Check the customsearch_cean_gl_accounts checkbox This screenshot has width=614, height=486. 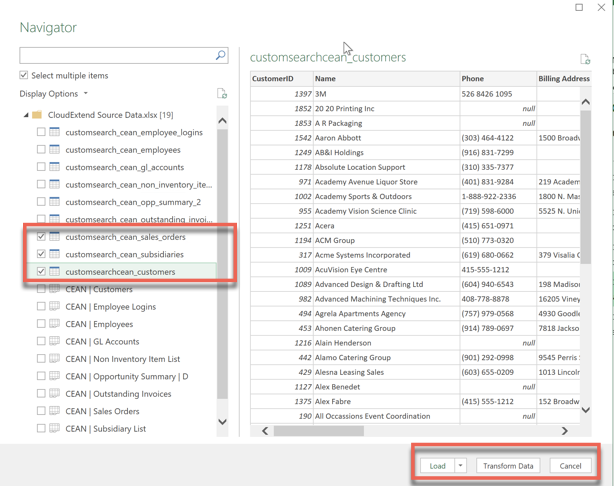pos(41,167)
